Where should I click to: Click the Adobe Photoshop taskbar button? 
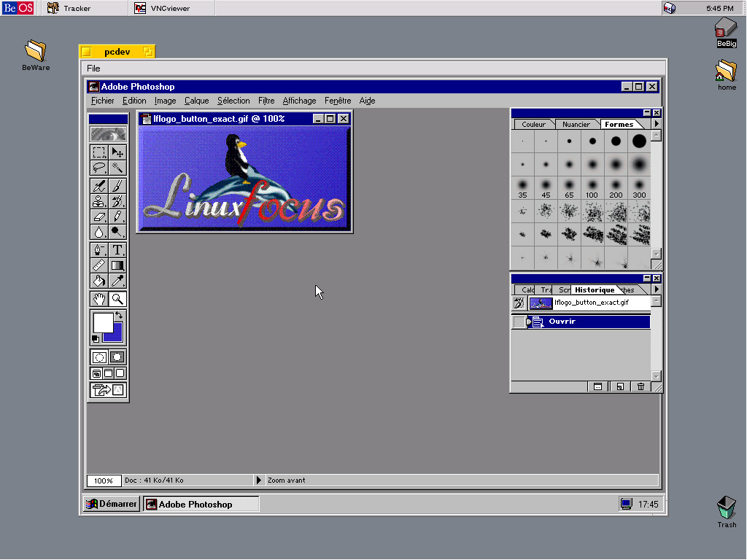tap(201, 504)
